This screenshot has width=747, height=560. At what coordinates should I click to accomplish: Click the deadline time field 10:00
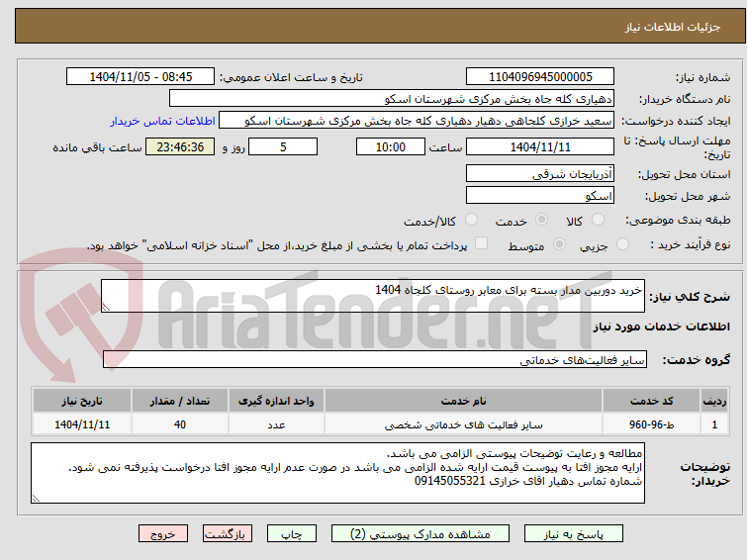point(391,146)
